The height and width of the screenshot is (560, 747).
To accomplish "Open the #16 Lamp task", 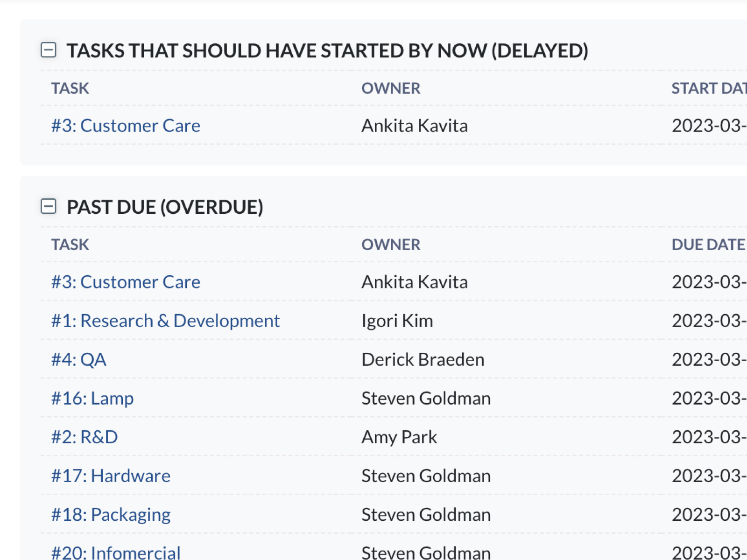I will pyautogui.click(x=92, y=398).
